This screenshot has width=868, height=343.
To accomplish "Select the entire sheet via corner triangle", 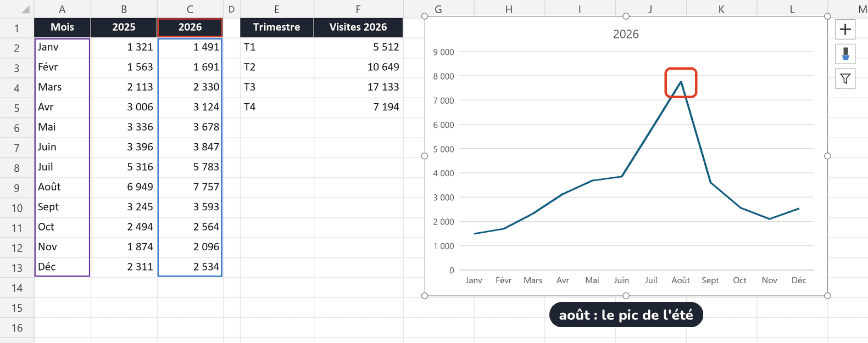I will click(x=25, y=9).
